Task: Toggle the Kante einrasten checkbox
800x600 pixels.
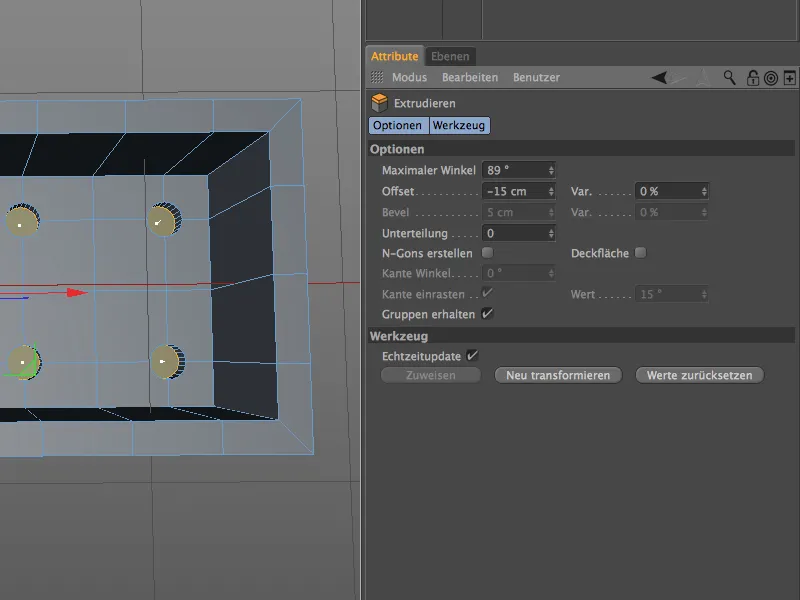Action: click(x=487, y=293)
